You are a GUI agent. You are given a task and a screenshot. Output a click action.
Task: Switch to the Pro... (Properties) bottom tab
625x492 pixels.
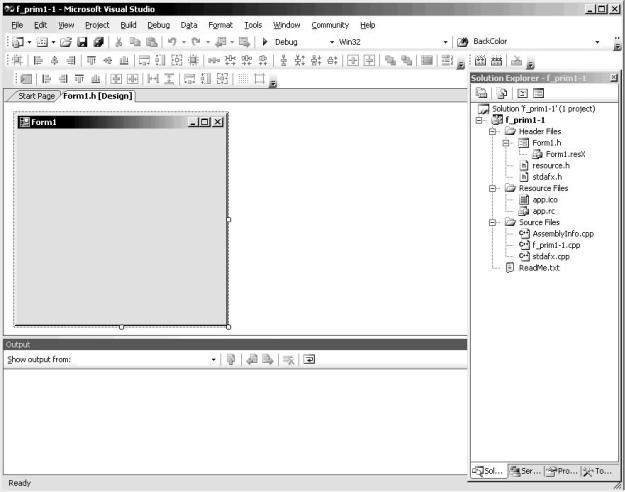(562, 471)
